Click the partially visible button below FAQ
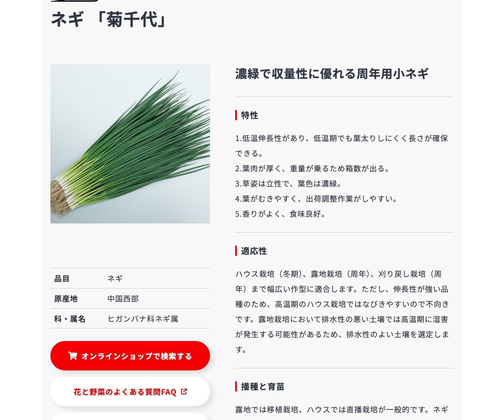504x420 pixels. click(x=130, y=416)
